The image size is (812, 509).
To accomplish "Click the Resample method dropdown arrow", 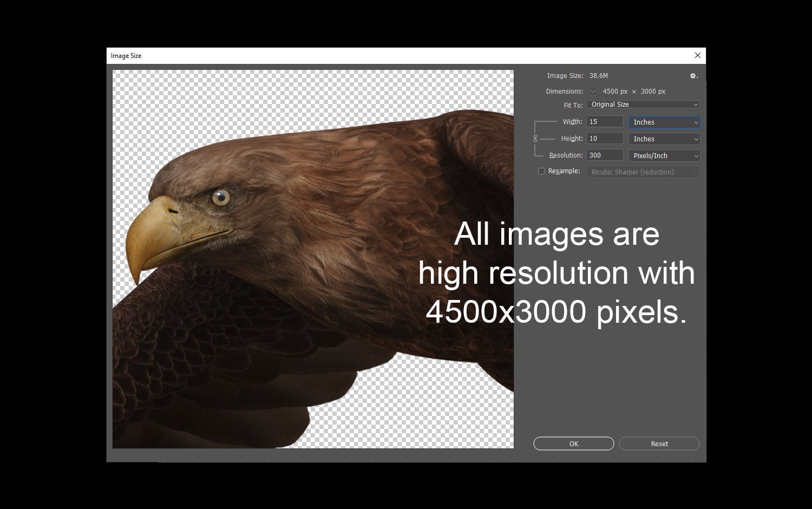I will point(696,172).
